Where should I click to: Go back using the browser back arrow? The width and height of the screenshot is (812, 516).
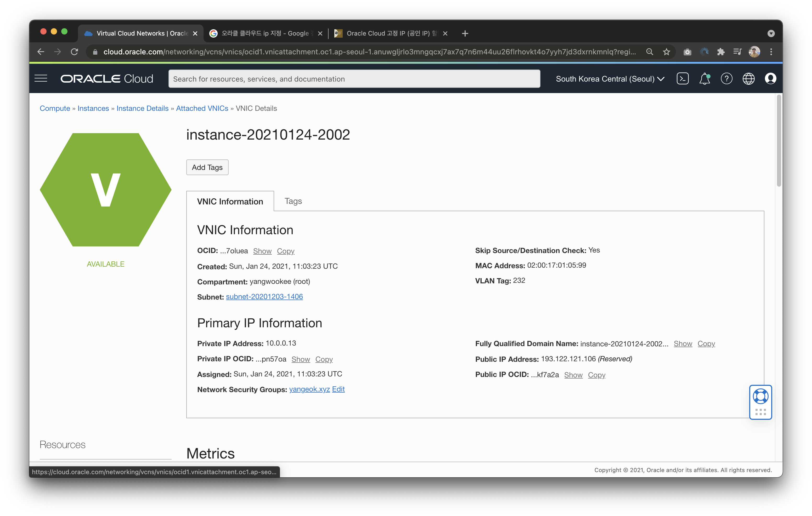[x=41, y=52]
